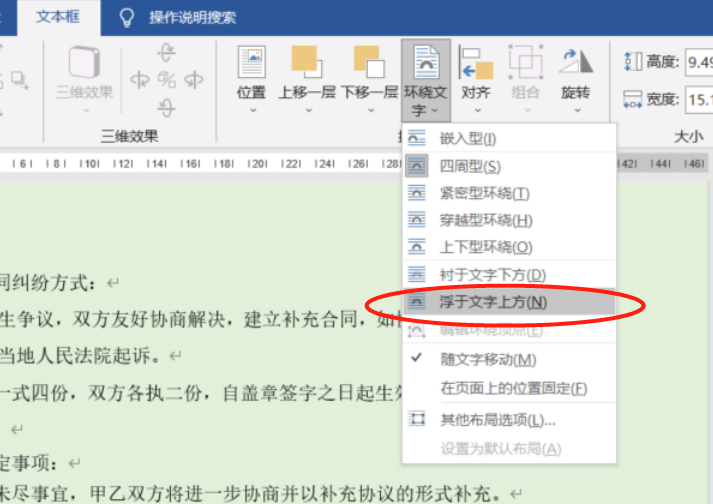
Task: Click the lightbulb search icon
Action: coord(126,18)
